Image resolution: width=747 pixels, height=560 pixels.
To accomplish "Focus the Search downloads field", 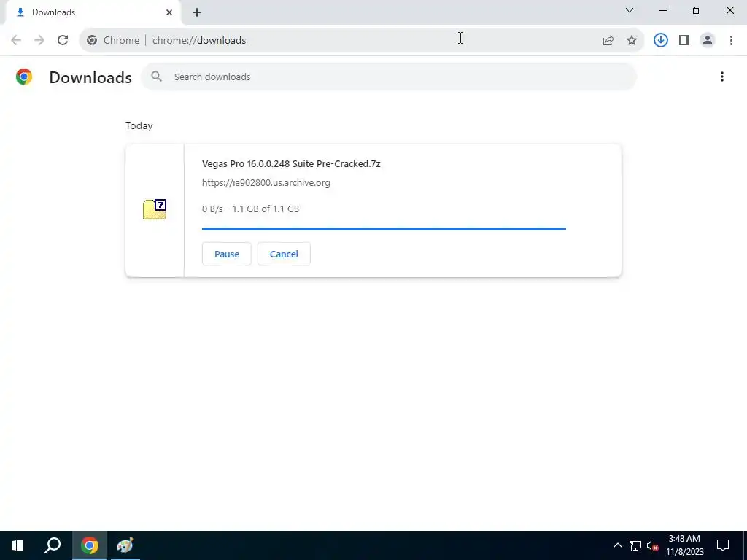I will pyautogui.click(x=388, y=77).
